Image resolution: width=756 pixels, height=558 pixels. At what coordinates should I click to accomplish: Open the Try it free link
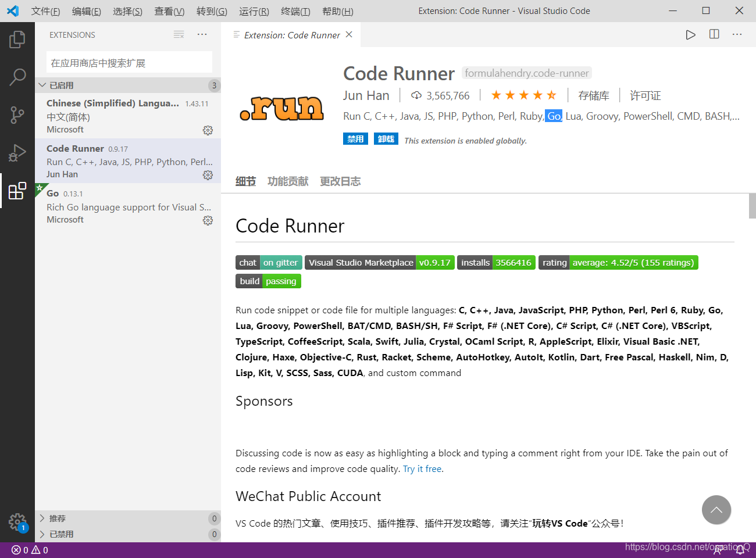(422, 469)
